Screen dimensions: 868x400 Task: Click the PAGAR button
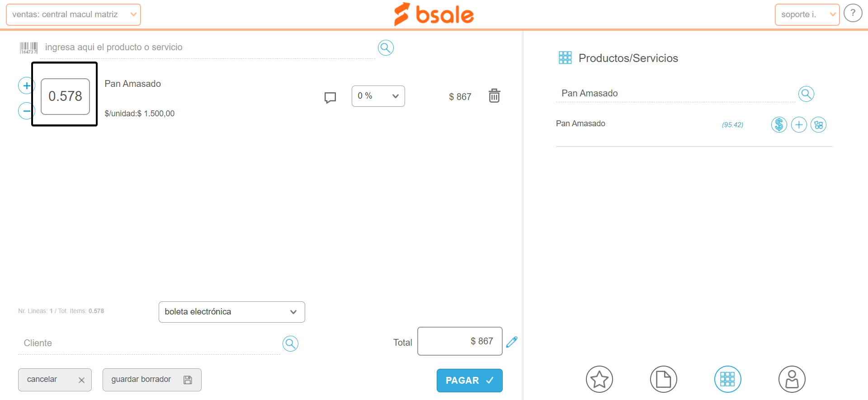[470, 381]
